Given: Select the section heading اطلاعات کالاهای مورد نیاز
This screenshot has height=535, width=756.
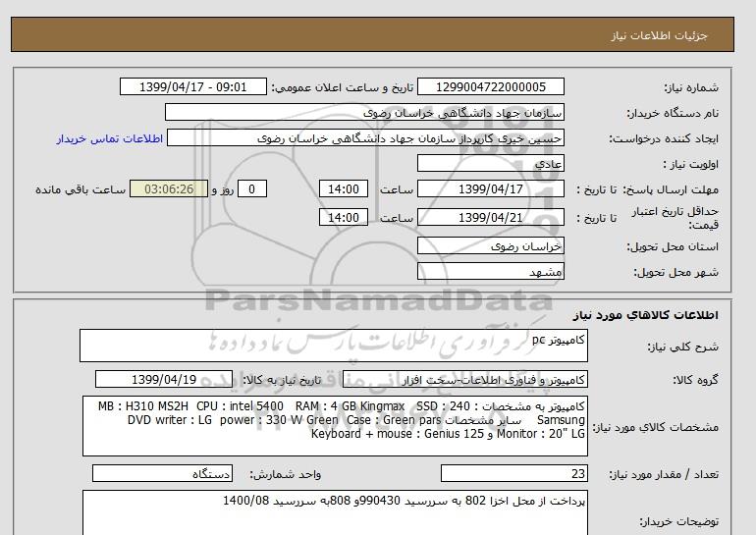Looking at the screenshot, I should coord(646,315).
